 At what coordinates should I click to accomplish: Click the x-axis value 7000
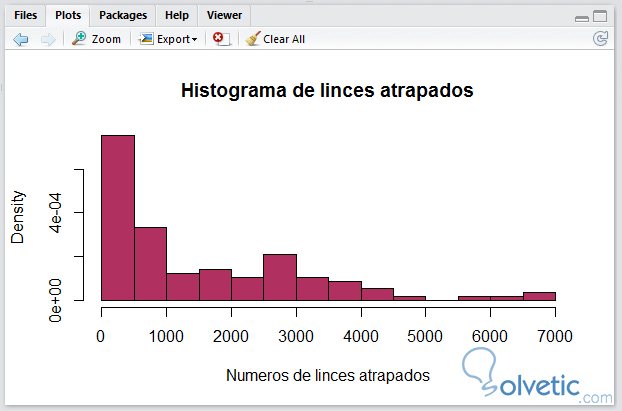pos(555,336)
